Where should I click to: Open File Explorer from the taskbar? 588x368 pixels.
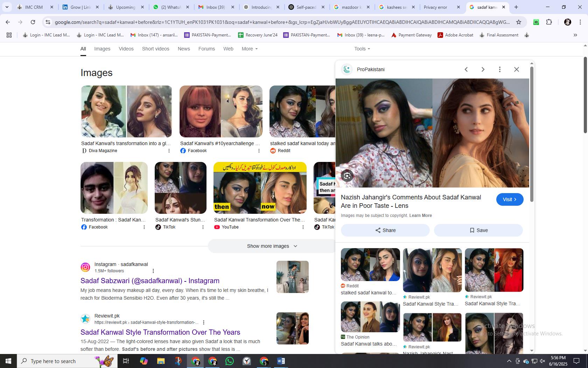point(161,361)
